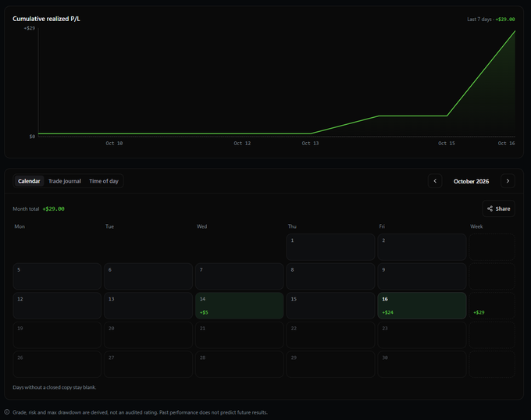Click the Wed column header
This screenshot has width=531, height=420.
[201, 226]
